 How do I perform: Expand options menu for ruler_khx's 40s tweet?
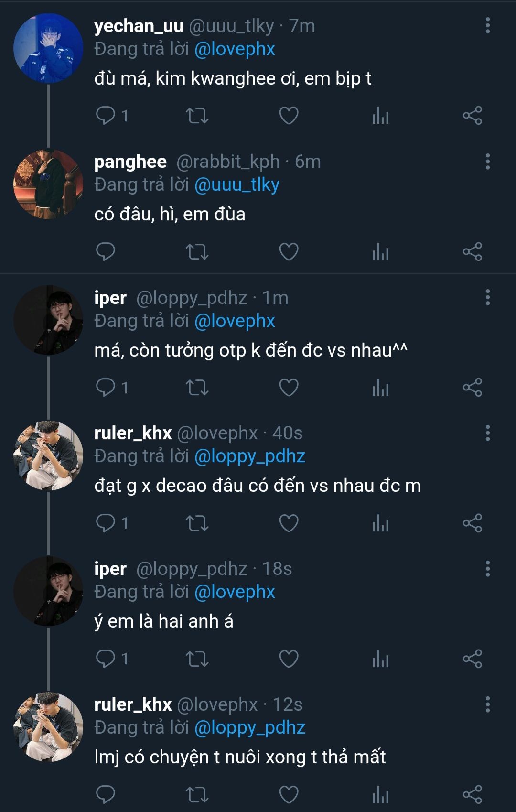click(487, 433)
